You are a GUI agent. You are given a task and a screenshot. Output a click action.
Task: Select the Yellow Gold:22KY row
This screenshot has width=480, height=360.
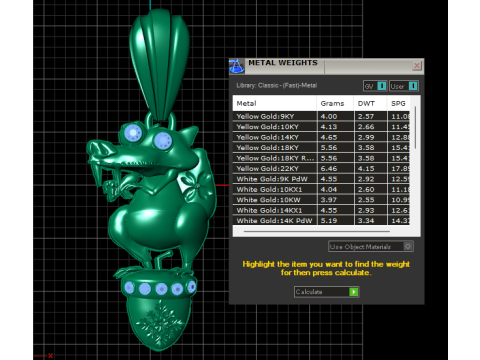pos(321,169)
